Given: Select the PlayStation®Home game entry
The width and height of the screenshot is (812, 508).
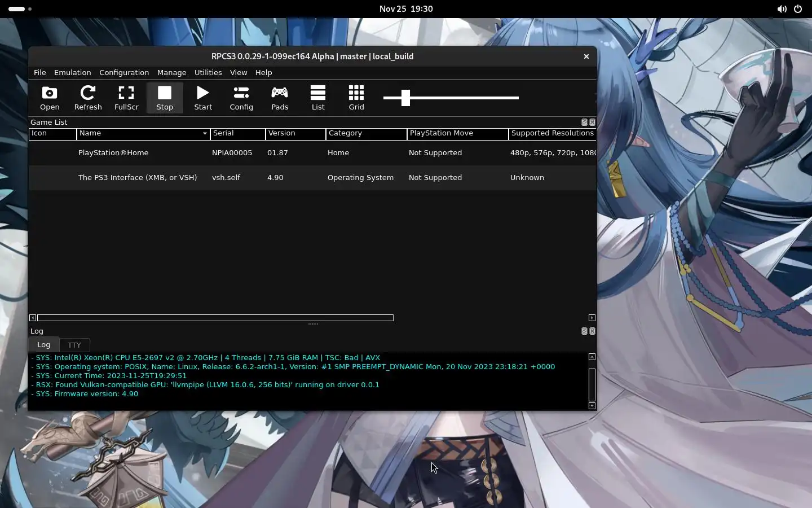Looking at the screenshot, I should pyautogui.click(x=113, y=153).
